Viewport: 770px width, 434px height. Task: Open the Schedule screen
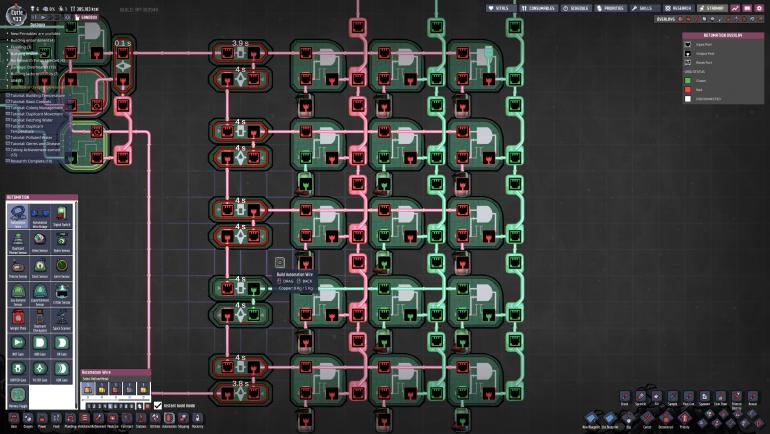tap(576, 8)
